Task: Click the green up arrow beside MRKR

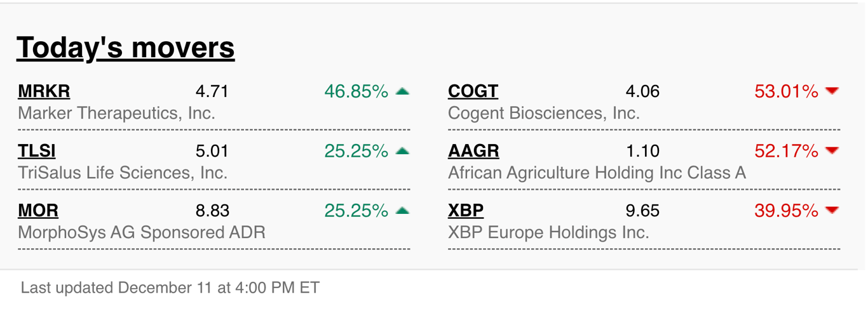Action: point(402,91)
